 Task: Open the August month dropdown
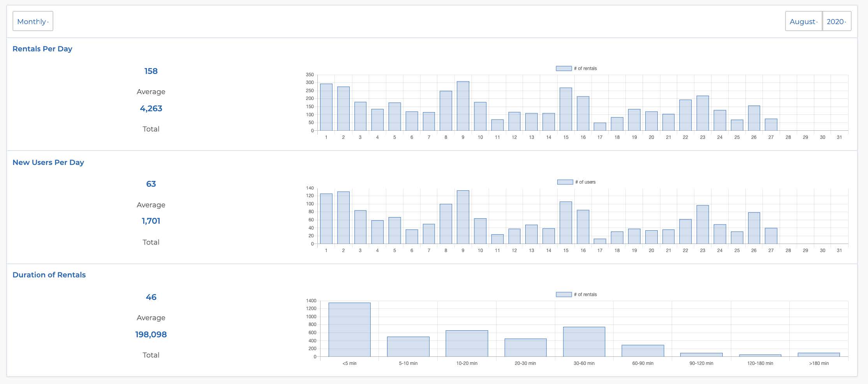(x=803, y=21)
